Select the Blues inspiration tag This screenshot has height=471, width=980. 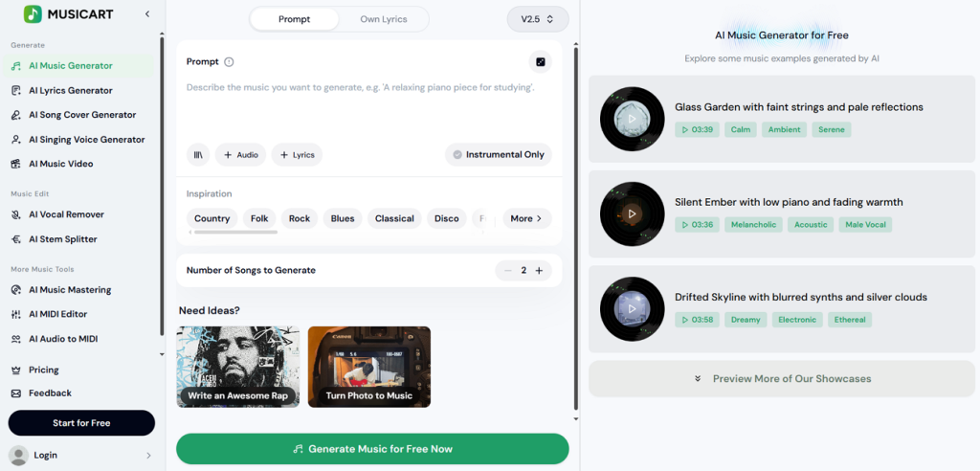tap(343, 218)
